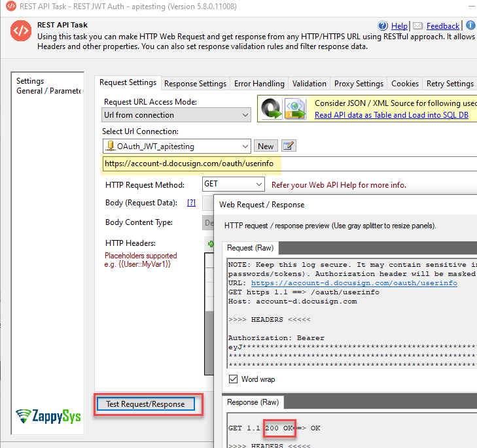This screenshot has height=448, width=477.
Task: Click the edit connection pencil icon
Action: (x=289, y=146)
